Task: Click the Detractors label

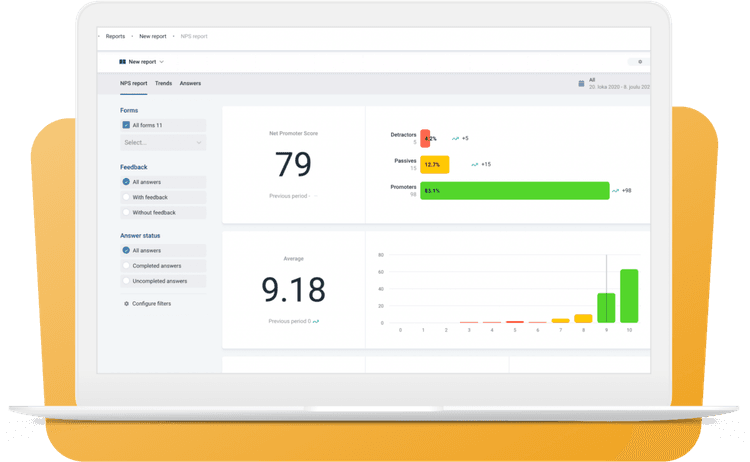Action: 403,135
